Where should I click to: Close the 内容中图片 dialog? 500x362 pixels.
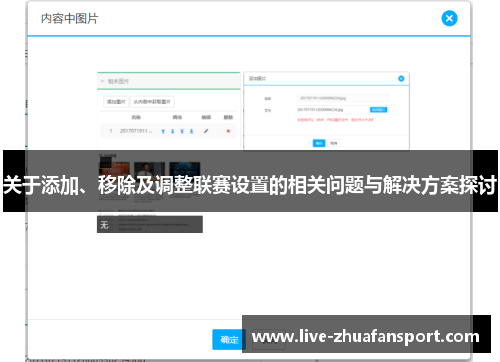(449, 18)
